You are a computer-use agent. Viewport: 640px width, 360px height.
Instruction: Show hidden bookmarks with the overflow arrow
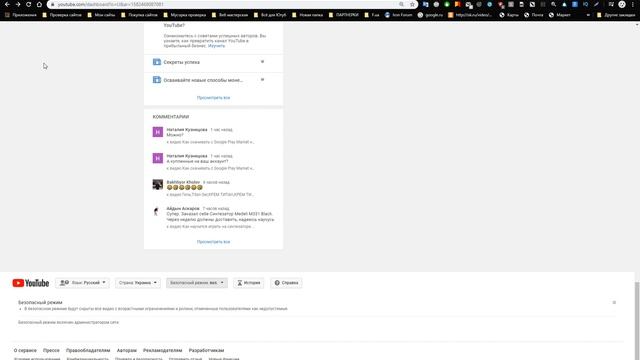[588, 15]
